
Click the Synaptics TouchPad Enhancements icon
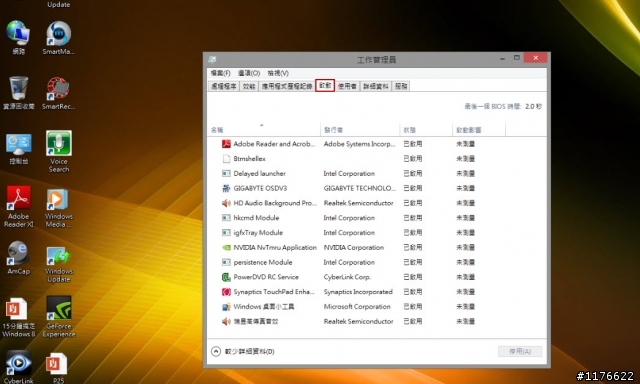tap(226, 292)
